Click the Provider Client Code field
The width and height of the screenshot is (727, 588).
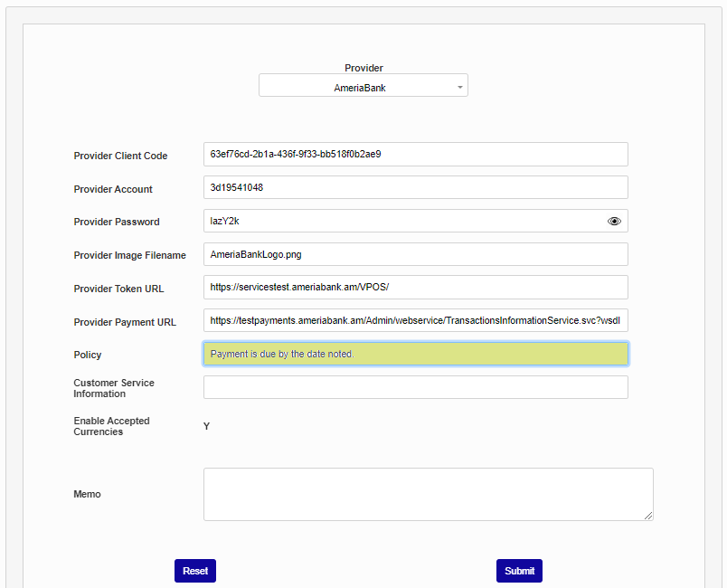415,154
